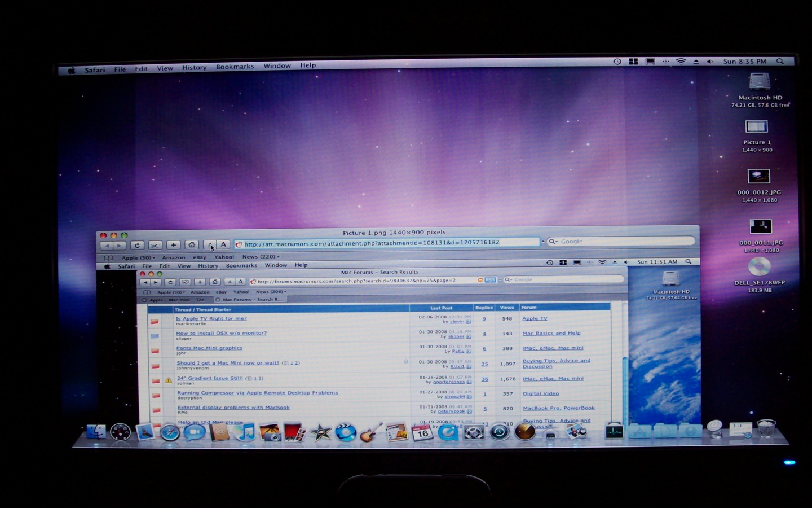Expand the News (220) bookmarks folder
The width and height of the screenshot is (812, 508).
point(261,257)
